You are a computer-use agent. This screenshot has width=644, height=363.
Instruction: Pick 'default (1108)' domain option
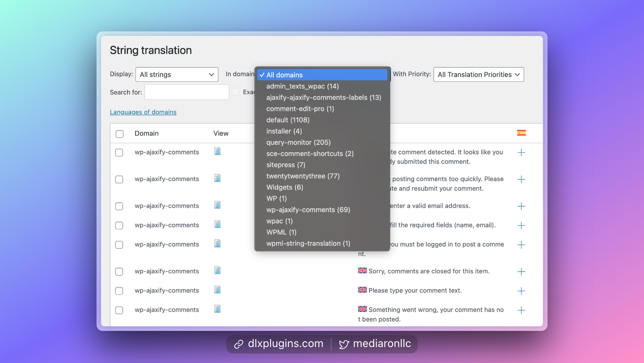(288, 120)
